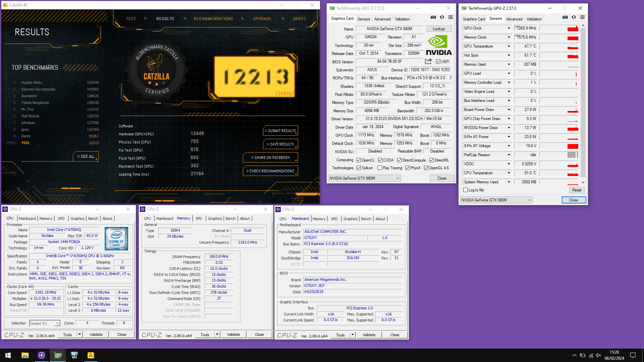Toggle the Ray Tracing checkbox

380,168
